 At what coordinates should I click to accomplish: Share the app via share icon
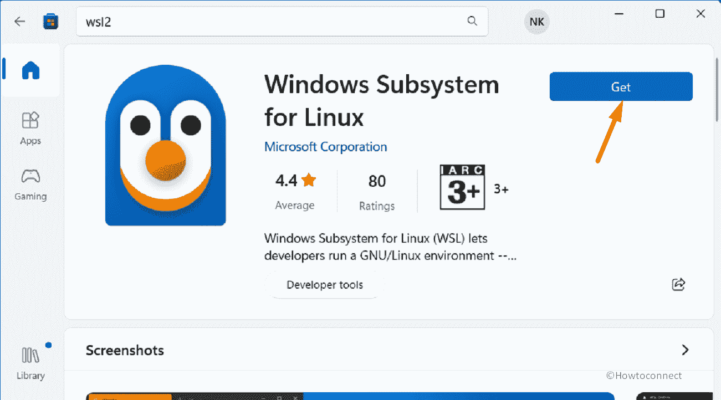(x=678, y=284)
